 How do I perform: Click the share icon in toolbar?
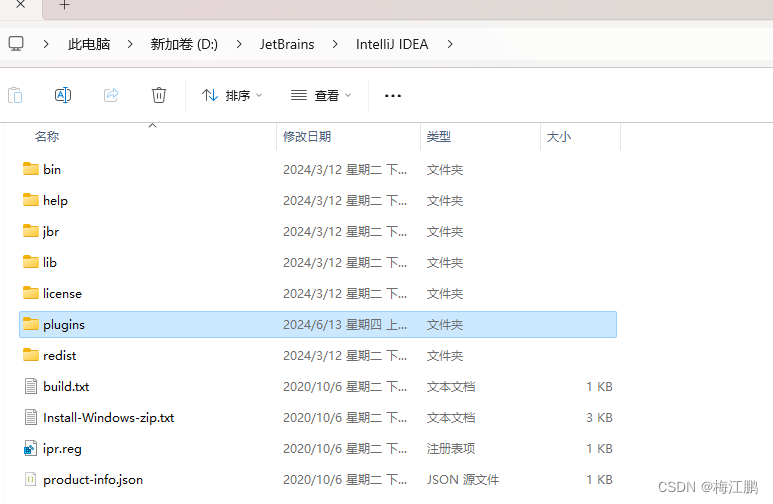111,95
